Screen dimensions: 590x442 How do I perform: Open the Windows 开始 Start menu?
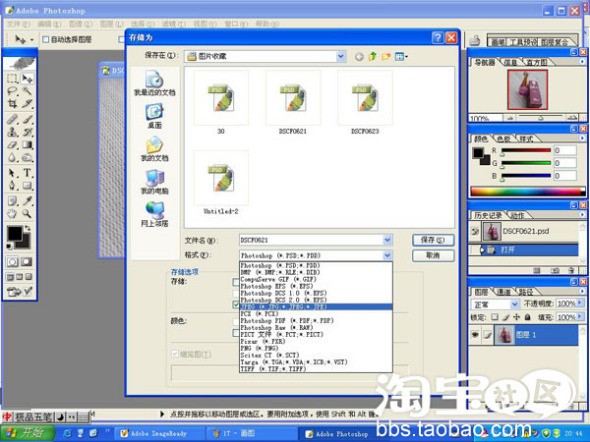[27, 433]
